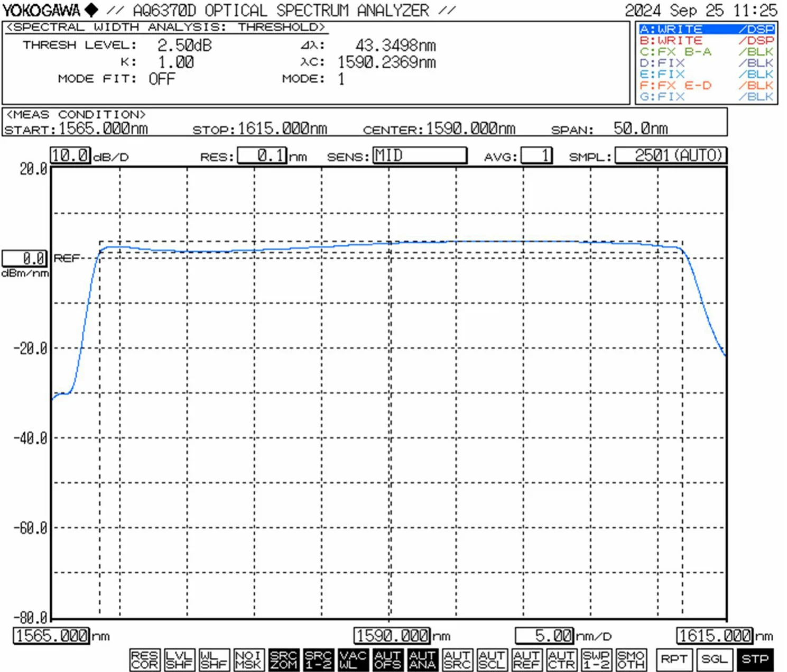
Task: Toggle the STP stop sweep key
Action: click(755, 658)
